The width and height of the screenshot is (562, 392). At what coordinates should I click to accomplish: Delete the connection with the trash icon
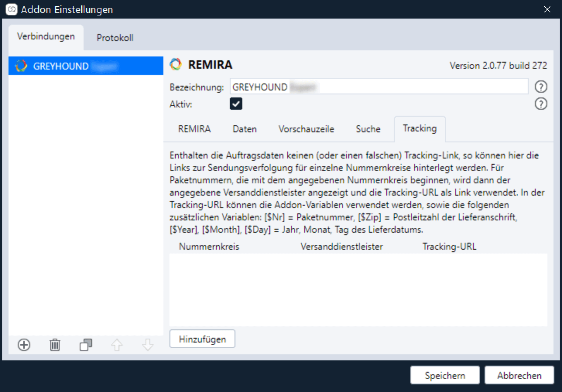coord(55,345)
